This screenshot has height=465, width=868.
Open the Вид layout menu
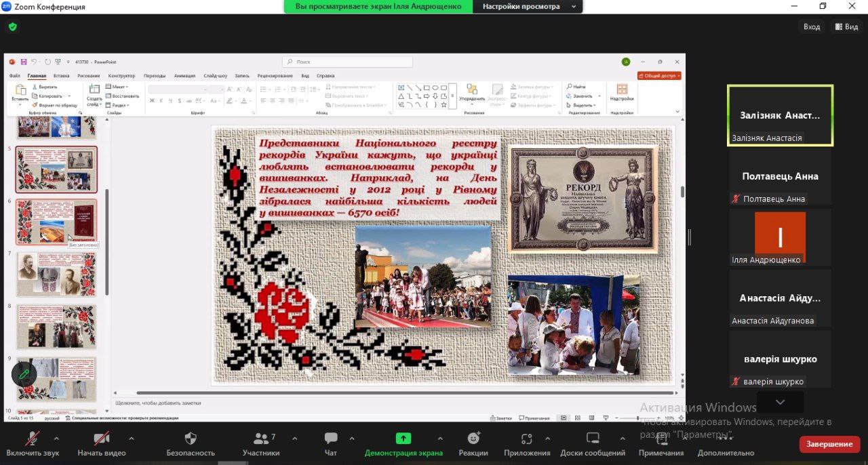(x=846, y=27)
